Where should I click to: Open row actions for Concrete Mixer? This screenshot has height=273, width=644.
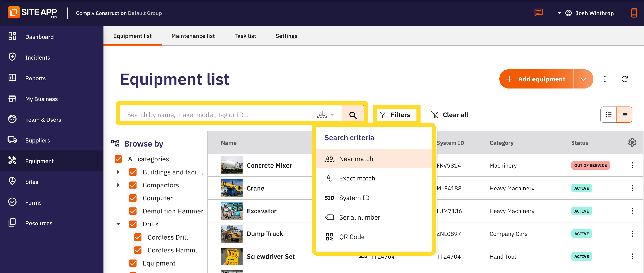coord(632,165)
